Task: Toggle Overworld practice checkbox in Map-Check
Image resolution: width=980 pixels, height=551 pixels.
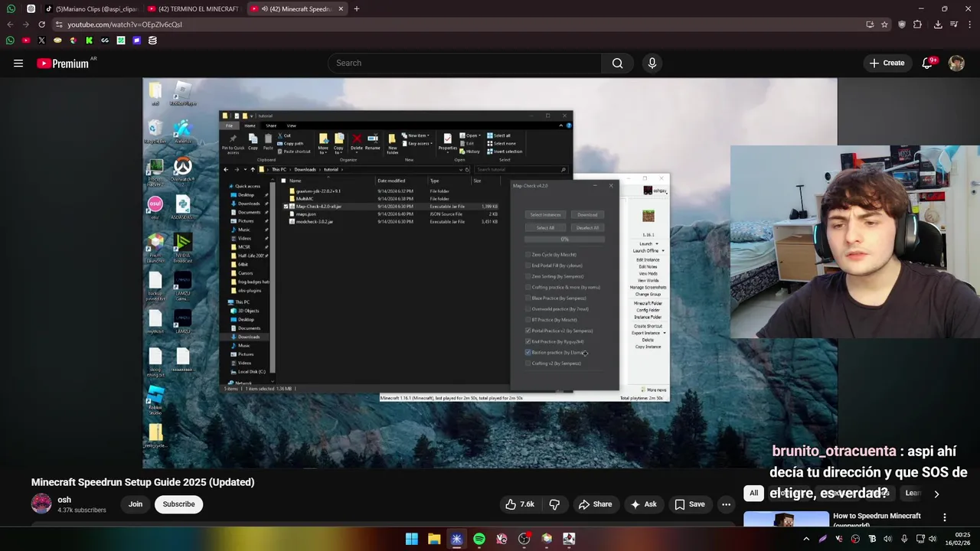Action: [x=528, y=309]
